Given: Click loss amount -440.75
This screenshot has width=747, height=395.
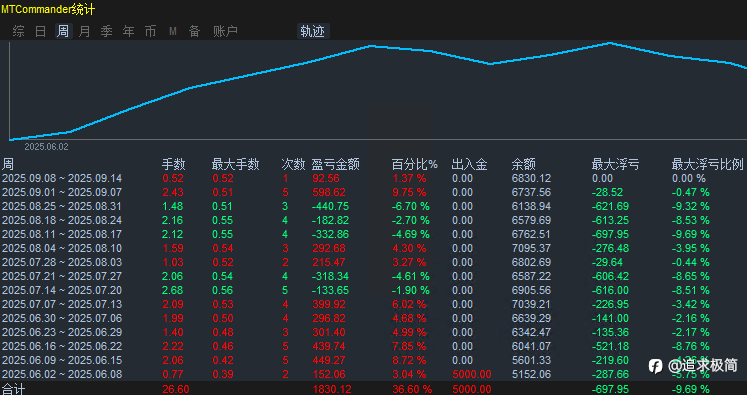Looking at the screenshot, I should tap(330, 206).
